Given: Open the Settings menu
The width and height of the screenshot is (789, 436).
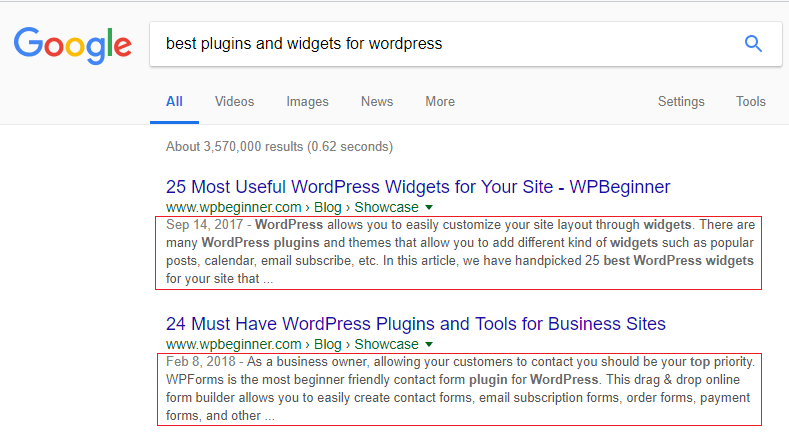Looking at the screenshot, I should (680, 101).
